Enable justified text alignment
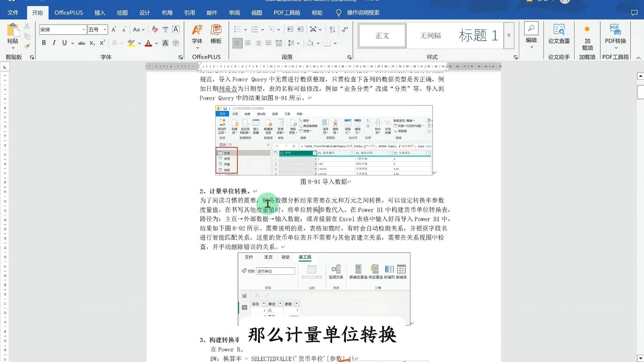Screen dimensions: 644x362 point(269,43)
